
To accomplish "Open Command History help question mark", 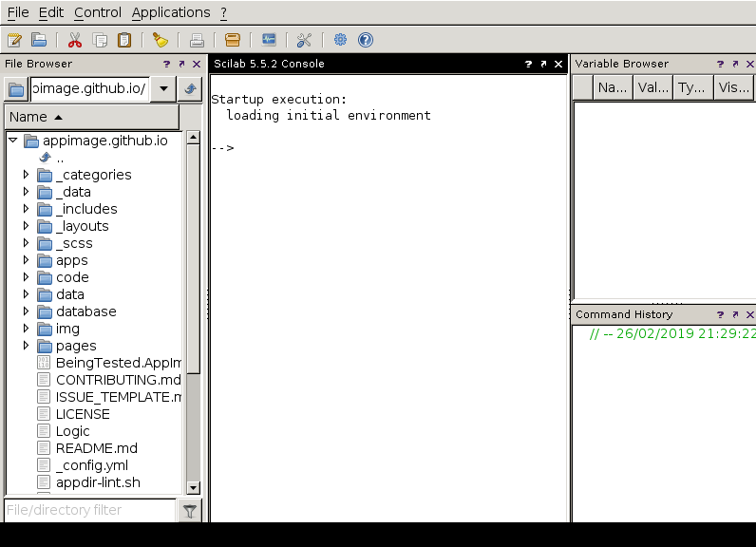I will coord(720,314).
